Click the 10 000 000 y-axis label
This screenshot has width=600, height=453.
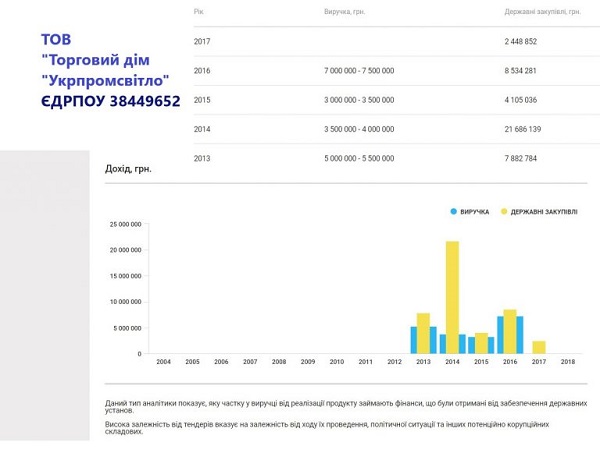[x=126, y=302]
